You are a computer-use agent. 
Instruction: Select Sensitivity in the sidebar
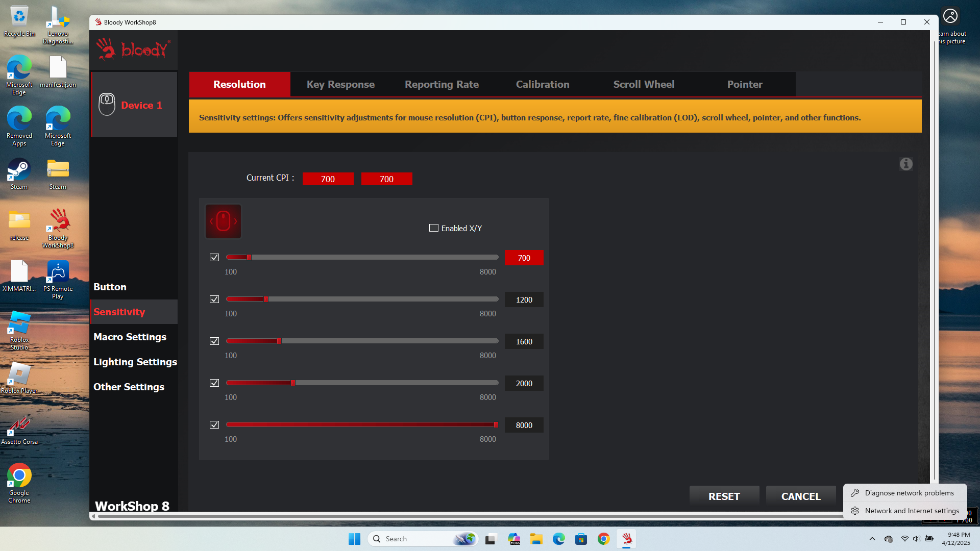(134, 312)
